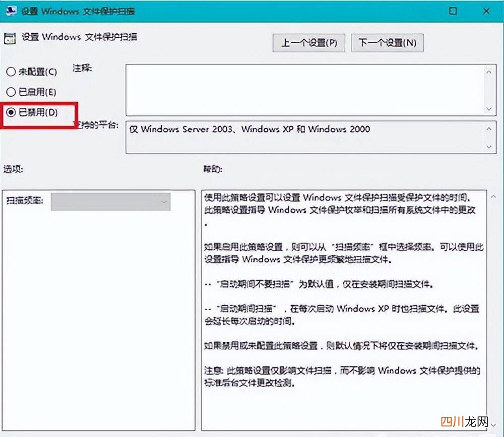
Task: Click the title bar application icon
Action: tap(11, 11)
